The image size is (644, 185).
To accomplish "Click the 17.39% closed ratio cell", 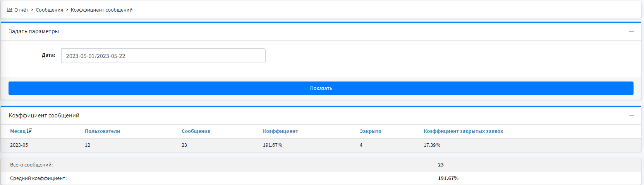I will [x=432, y=145].
